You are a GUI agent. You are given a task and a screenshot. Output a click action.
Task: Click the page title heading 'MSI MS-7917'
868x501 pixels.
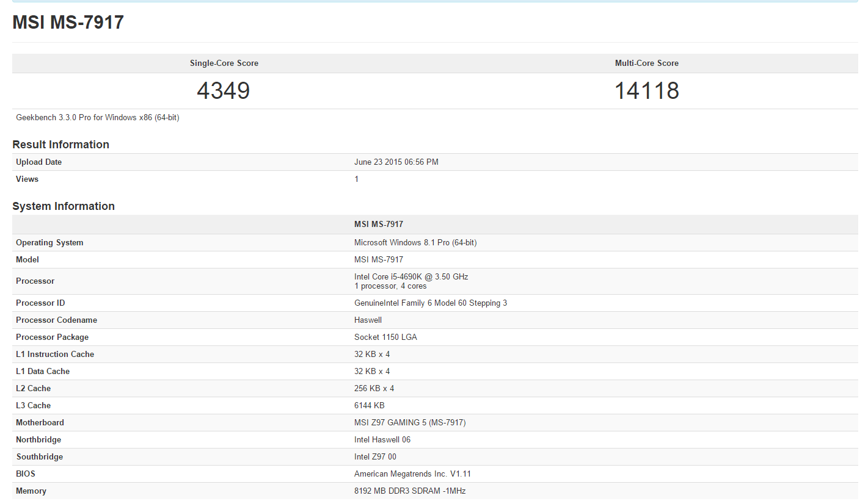click(x=68, y=23)
